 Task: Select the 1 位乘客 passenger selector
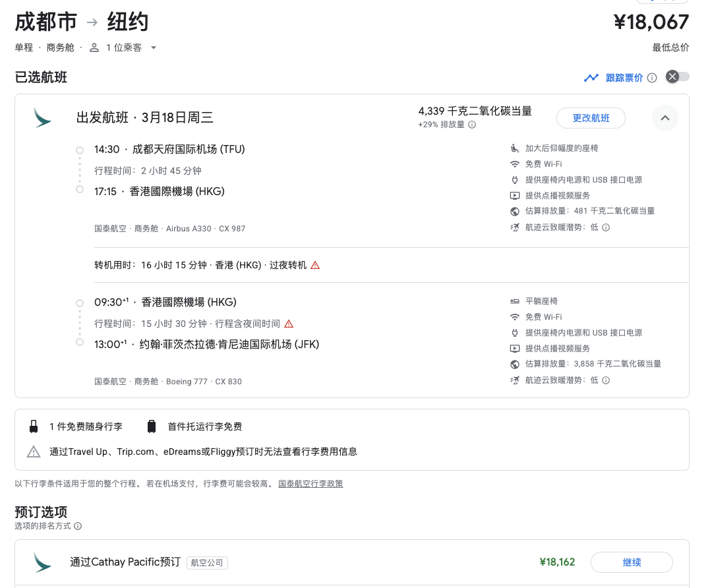123,47
